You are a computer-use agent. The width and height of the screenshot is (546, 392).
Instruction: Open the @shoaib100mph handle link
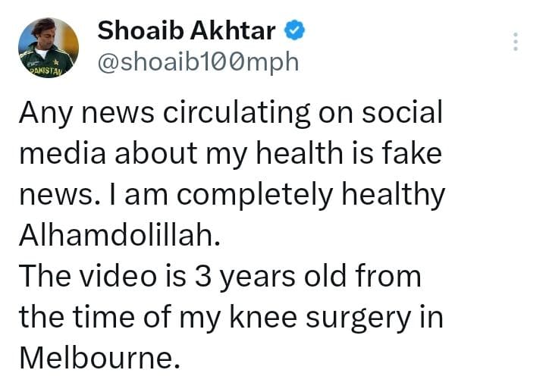[198, 62]
